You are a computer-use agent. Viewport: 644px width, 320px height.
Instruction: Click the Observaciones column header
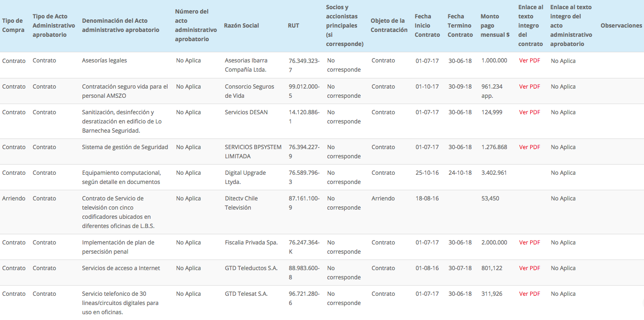[x=621, y=26]
